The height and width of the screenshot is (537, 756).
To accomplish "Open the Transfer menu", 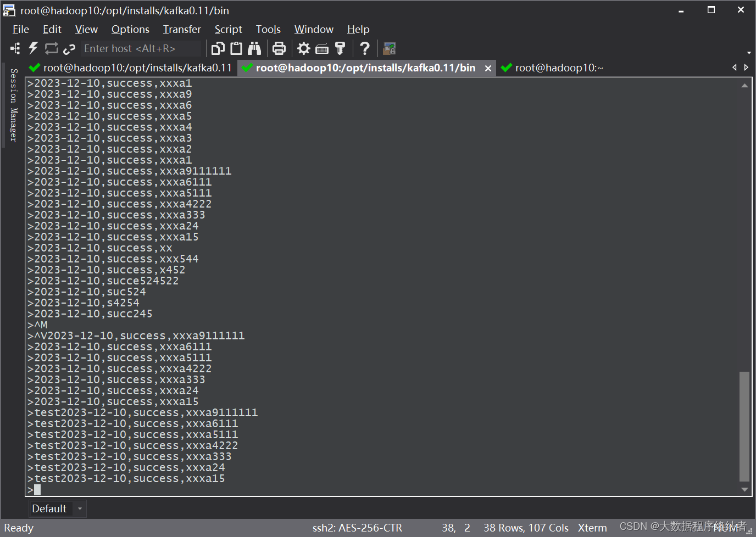I will coord(182,29).
